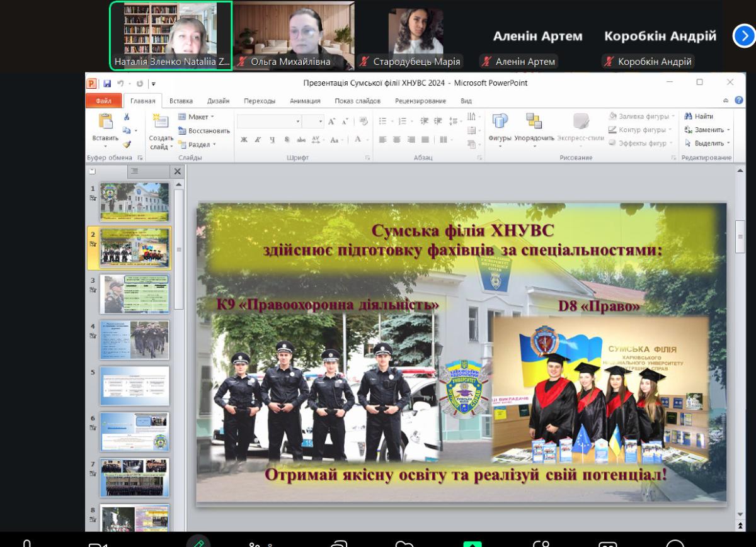
Task: Toggle underline (Ч) formatting
Action: tap(272, 140)
